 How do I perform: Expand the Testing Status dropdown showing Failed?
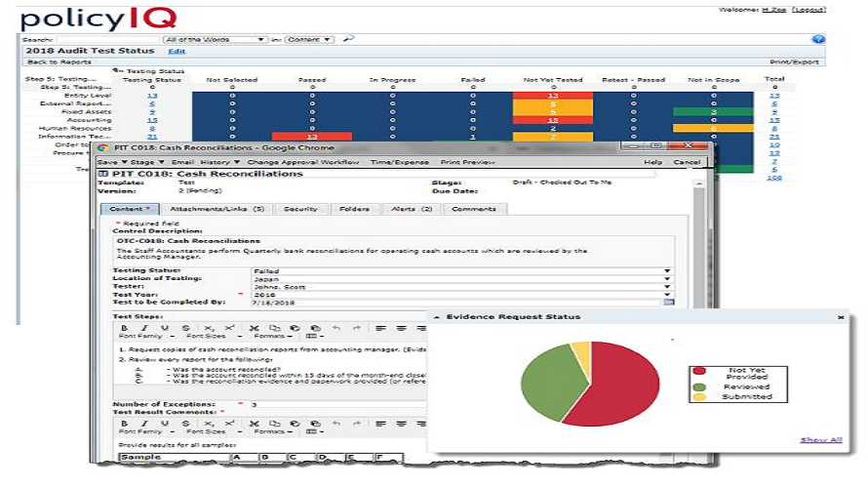click(668, 271)
